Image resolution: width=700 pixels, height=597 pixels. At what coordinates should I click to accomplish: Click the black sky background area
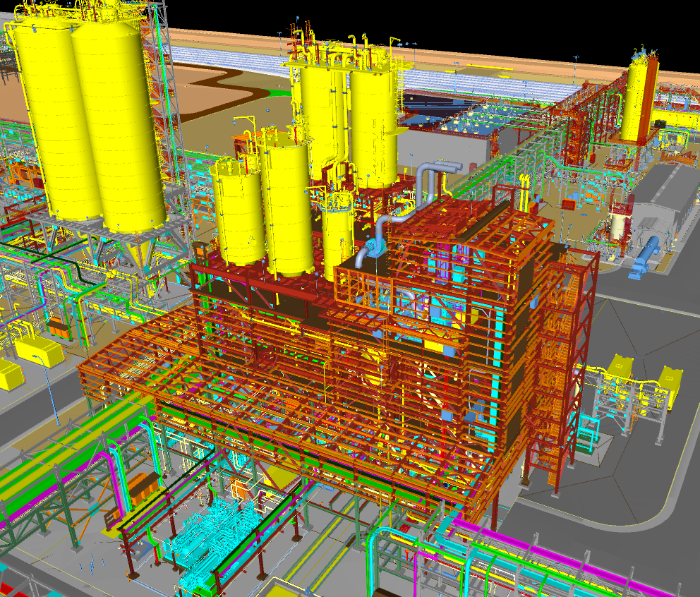point(494,21)
